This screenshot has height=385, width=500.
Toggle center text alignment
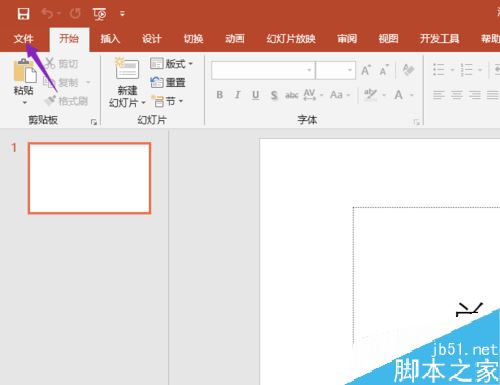[x=457, y=95]
